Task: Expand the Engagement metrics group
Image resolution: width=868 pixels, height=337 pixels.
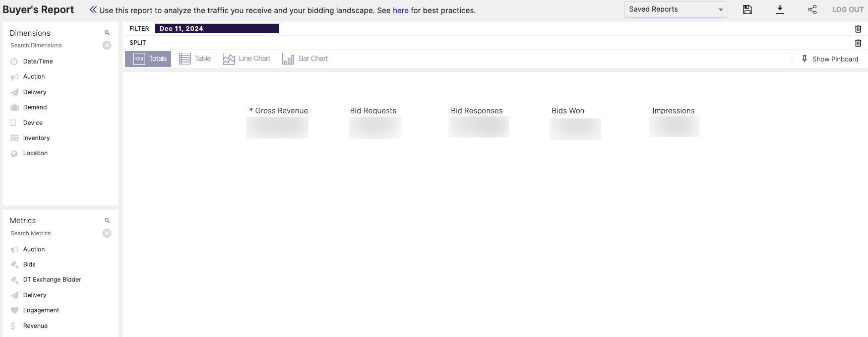Action: [41, 310]
